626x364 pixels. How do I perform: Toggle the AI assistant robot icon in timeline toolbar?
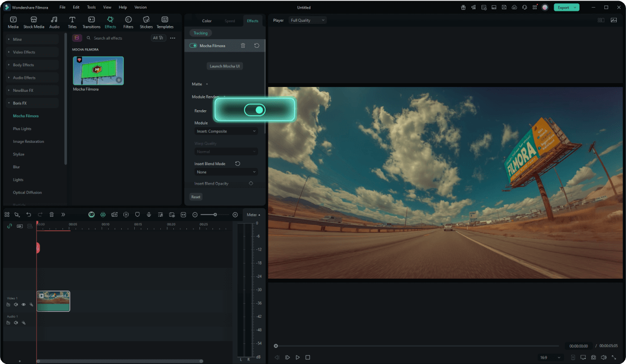coord(91,215)
